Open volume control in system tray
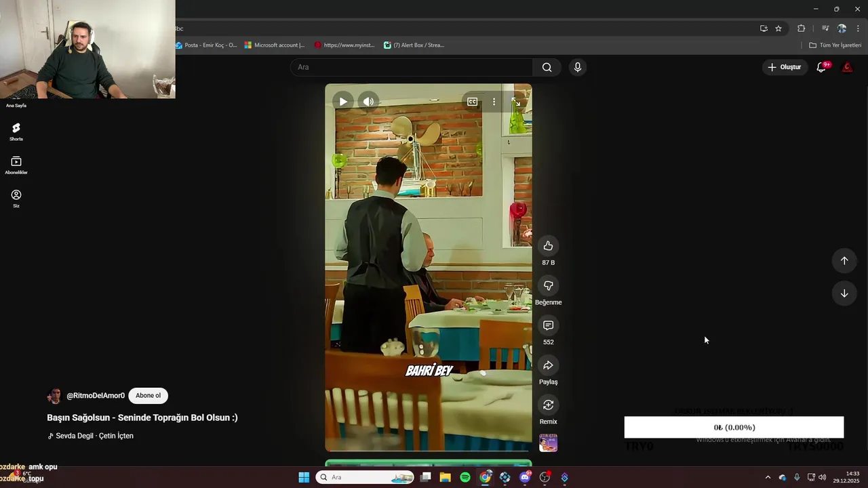 point(822,477)
